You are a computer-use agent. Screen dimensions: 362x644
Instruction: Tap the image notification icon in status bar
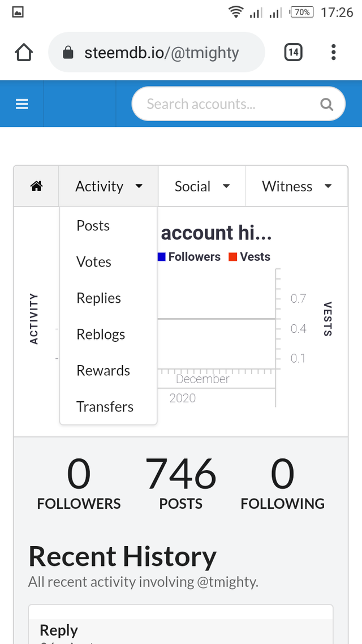[x=18, y=12]
